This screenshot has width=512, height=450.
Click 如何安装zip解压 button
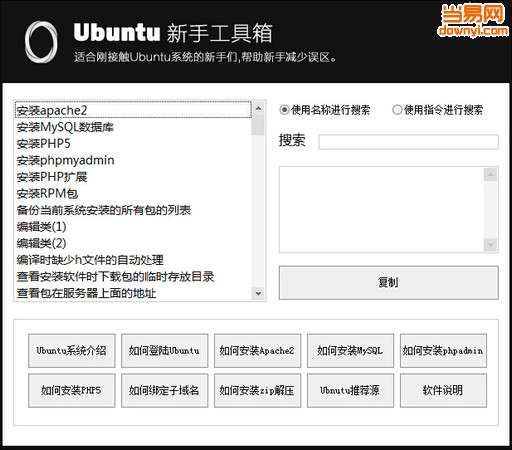pyautogui.click(x=257, y=390)
